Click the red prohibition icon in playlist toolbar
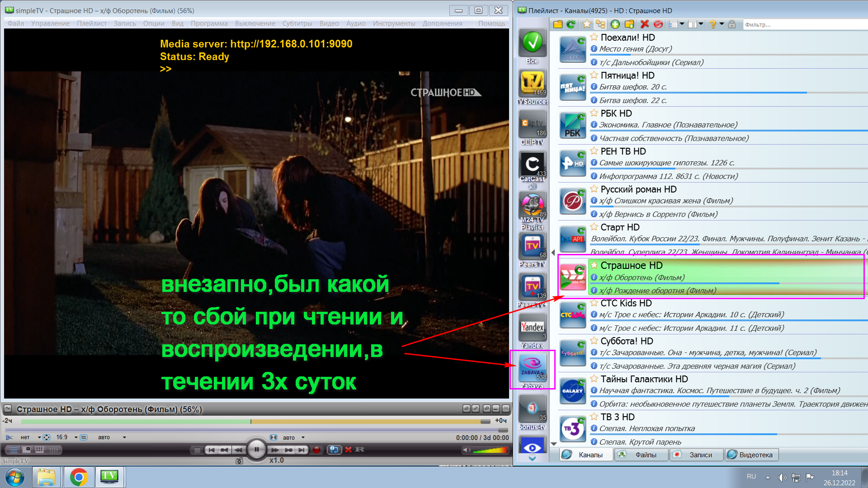Viewport: 868px width, 488px height. [658, 24]
